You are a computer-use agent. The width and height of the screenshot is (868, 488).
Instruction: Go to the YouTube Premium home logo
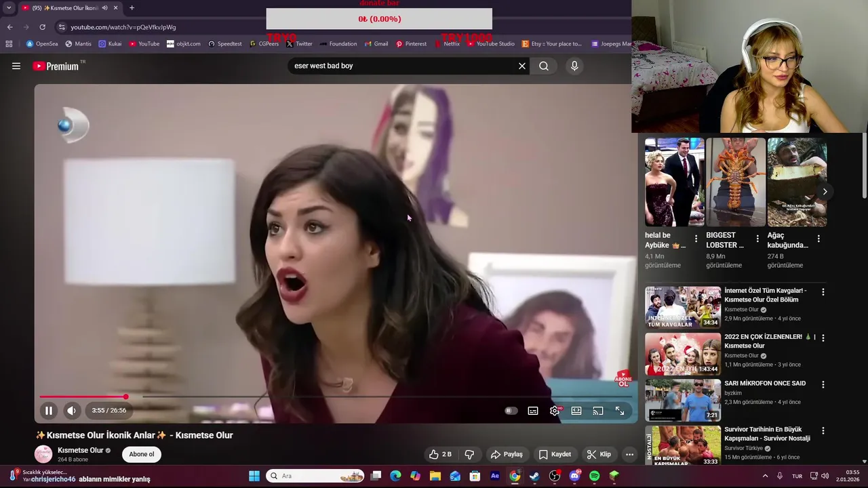tap(56, 66)
